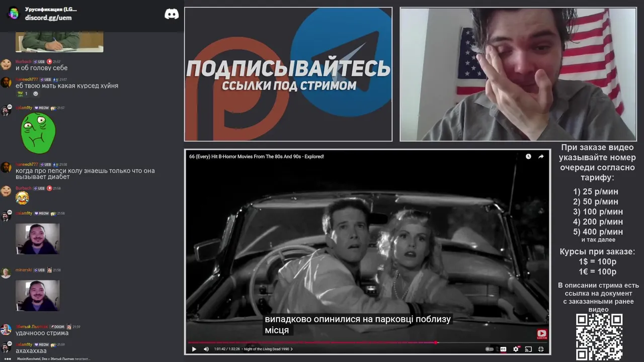Open the discord.gg/uem invite link

[x=48, y=18]
